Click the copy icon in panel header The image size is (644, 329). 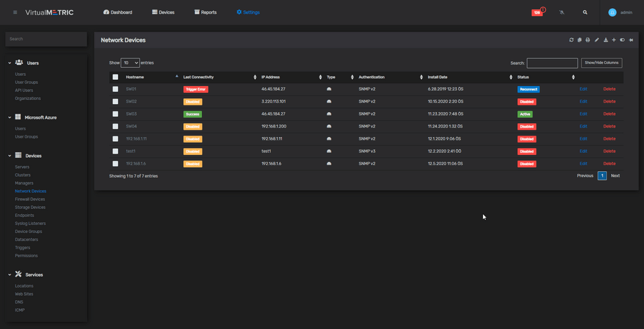pos(580,40)
